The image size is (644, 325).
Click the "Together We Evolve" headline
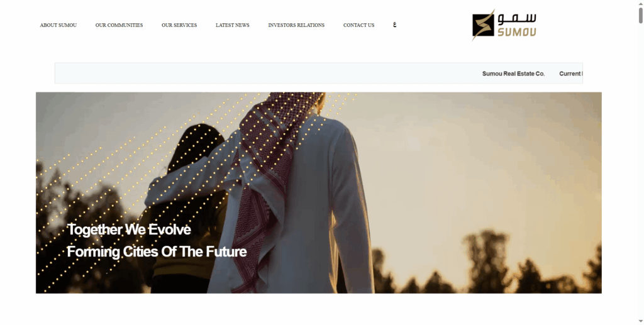tap(128, 229)
